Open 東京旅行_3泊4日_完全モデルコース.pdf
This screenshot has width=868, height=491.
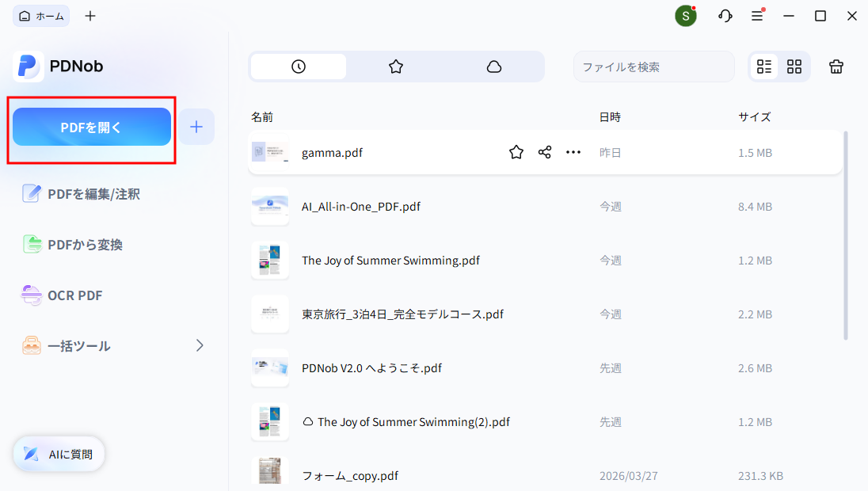coord(402,314)
